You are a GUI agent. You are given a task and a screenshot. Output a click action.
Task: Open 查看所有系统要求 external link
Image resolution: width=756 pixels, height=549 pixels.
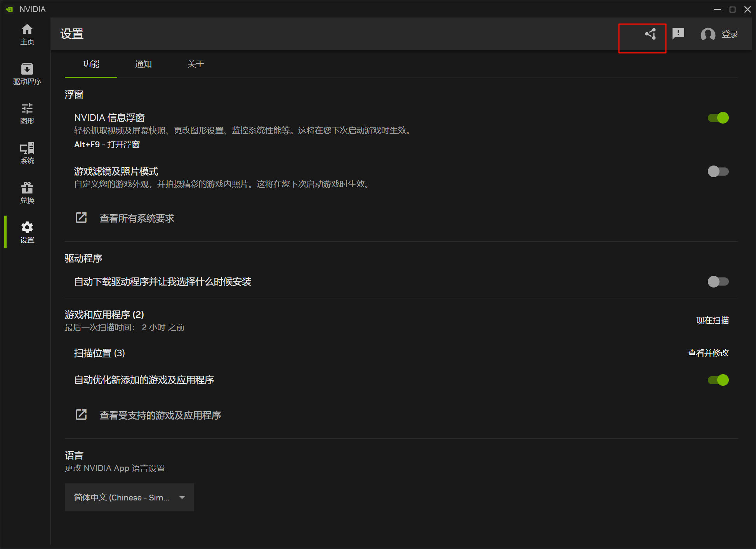point(136,218)
